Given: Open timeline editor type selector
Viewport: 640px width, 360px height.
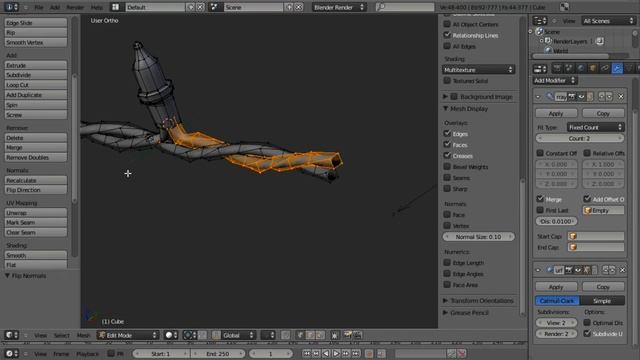Looking at the screenshot, I should point(11,353).
